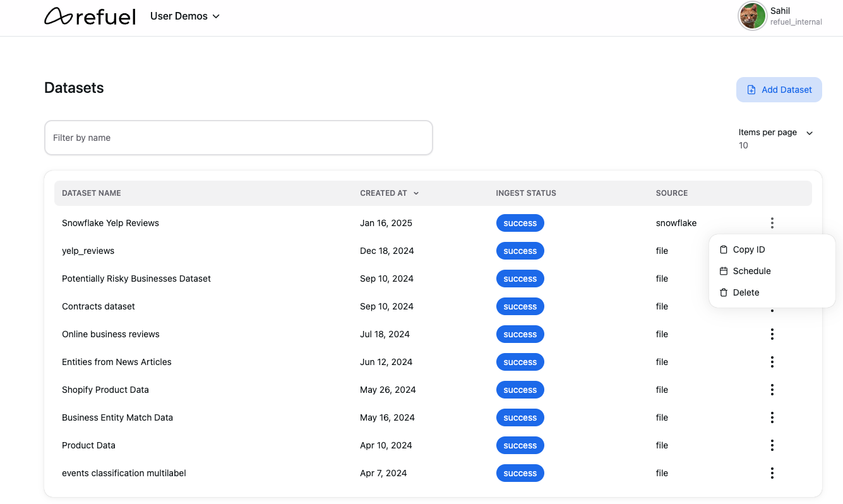Open the events classification multilabel row actions menu
This screenshot has height=504, width=843.
tap(772, 473)
